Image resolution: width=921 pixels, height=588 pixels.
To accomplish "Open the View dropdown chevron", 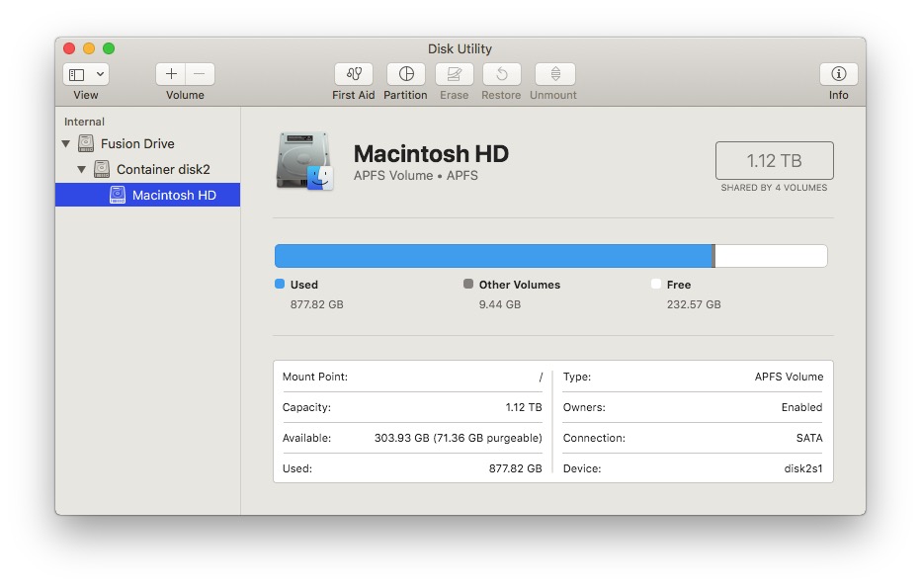I will (101, 74).
